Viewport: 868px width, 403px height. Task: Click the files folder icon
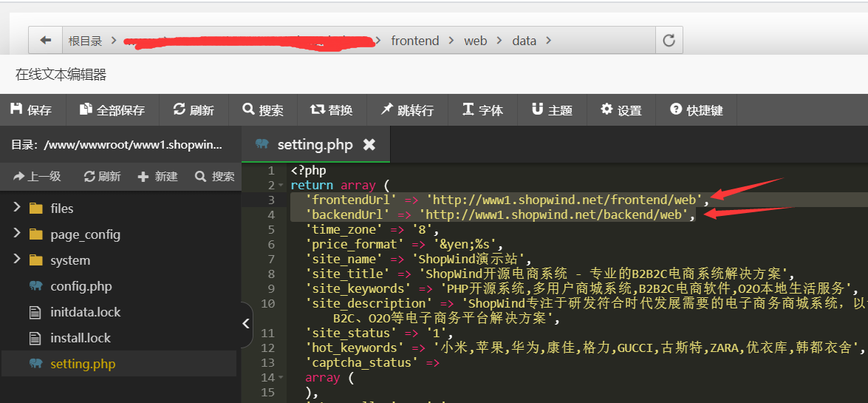(36, 209)
